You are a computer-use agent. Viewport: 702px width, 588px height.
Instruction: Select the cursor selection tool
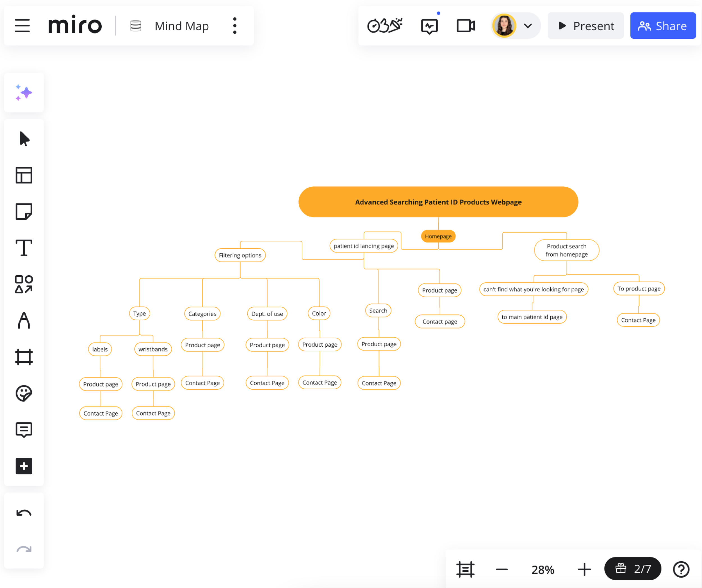24,139
